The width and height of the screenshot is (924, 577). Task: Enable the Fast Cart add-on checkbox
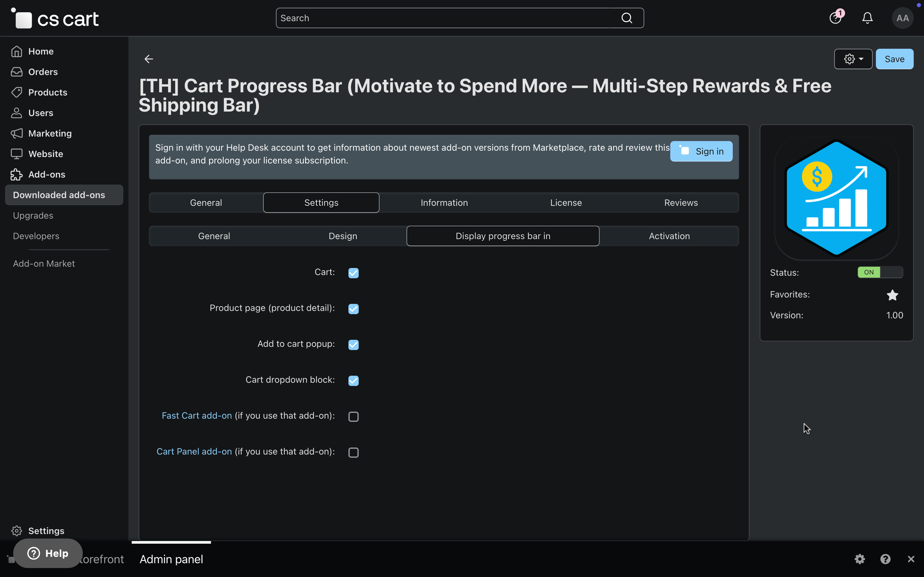(x=353, y=416)
